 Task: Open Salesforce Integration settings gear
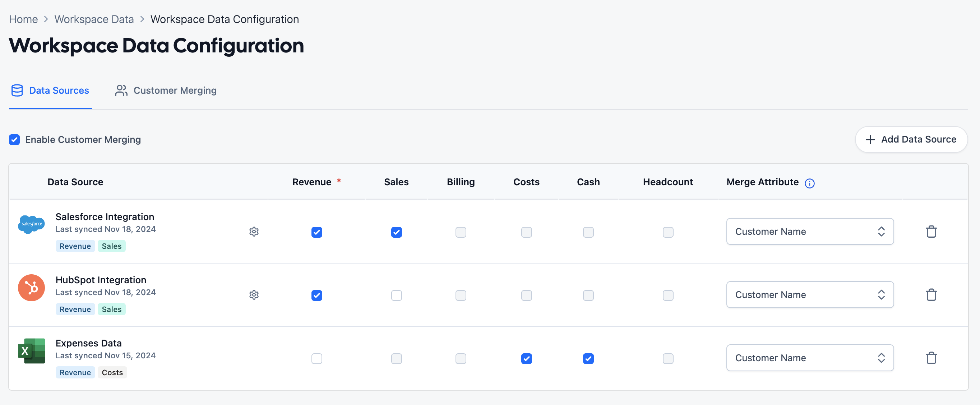coord(254,232)
